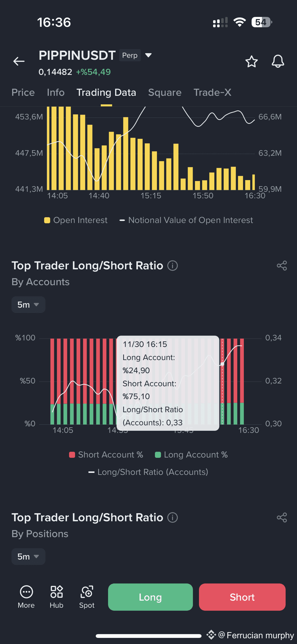The image size is (297, 644).
Task: Show info for By Accounts Long/Short Ratio
Action: click(x=173, y=266)
